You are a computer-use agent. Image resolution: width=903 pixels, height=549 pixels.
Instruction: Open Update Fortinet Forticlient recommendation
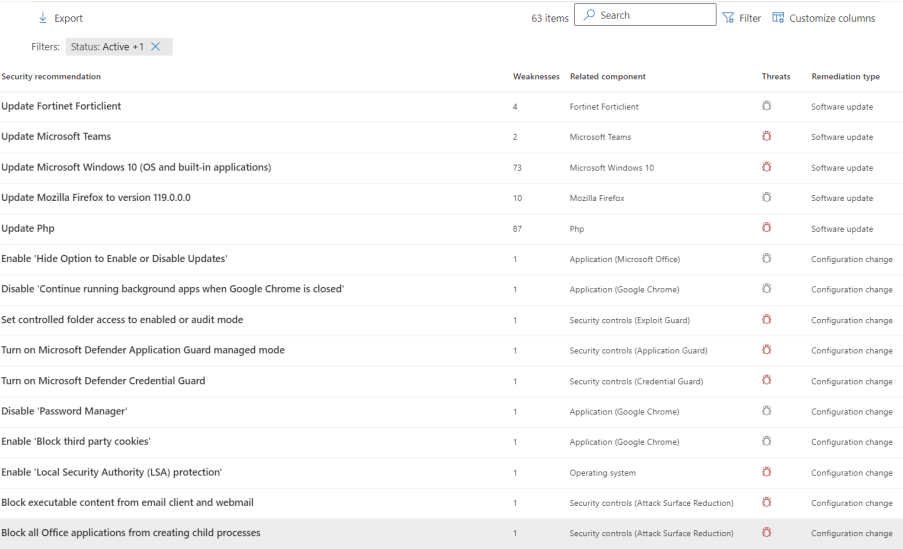point(61,106)
